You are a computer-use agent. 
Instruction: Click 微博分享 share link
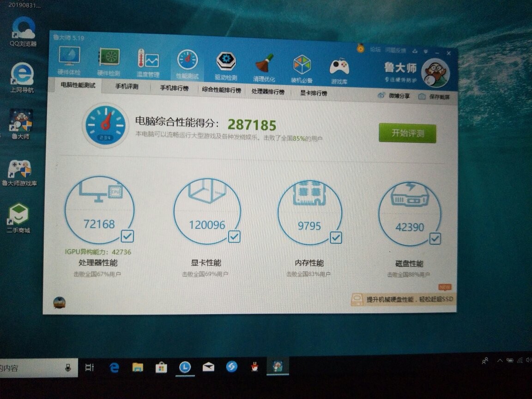coord(394,96)
